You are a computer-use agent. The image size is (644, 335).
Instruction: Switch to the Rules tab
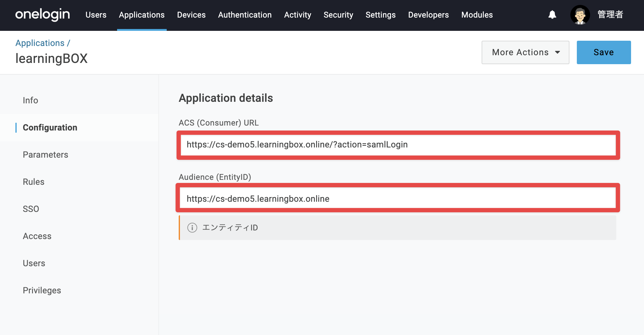tap(34, 182)
